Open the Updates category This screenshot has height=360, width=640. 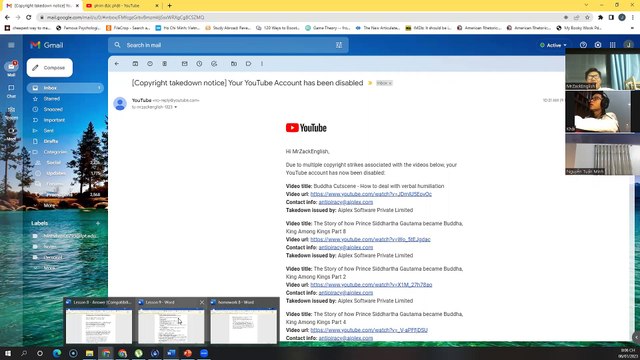56,173
